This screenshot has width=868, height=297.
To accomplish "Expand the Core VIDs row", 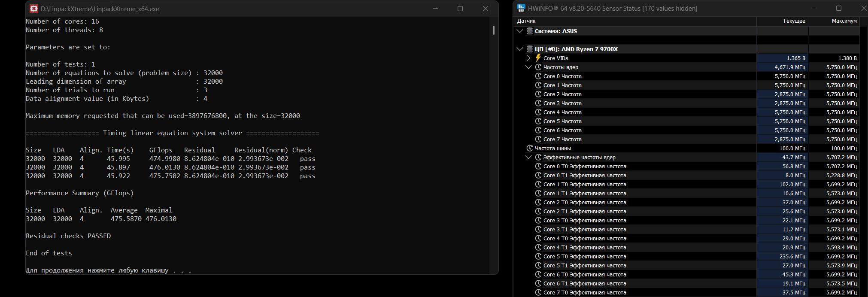I will [x=528, y=58].
